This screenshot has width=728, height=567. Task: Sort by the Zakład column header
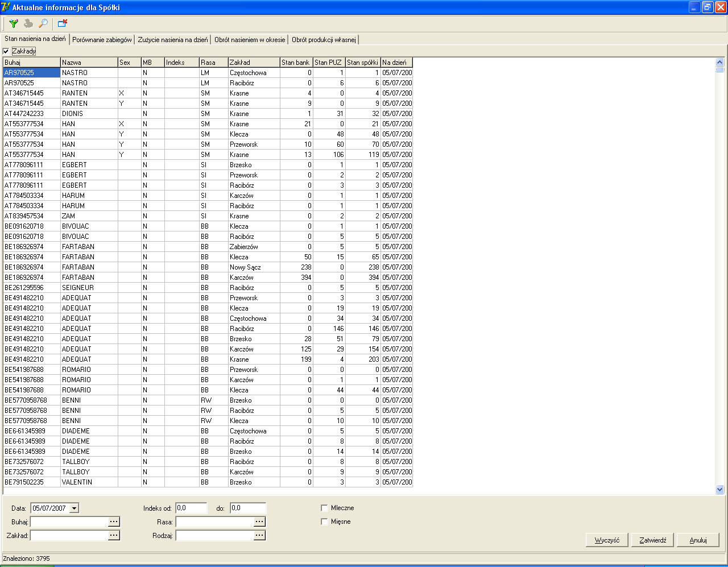(x=254, y=63)
